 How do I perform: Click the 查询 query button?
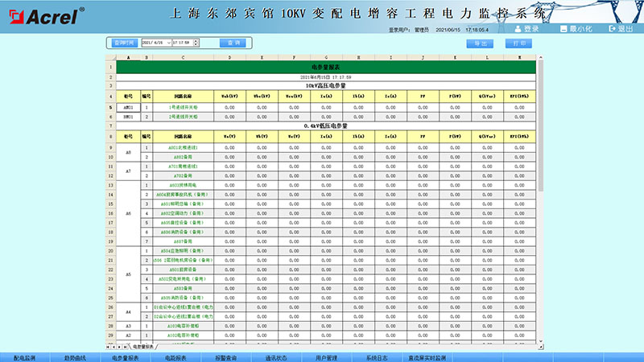point(234,43)
